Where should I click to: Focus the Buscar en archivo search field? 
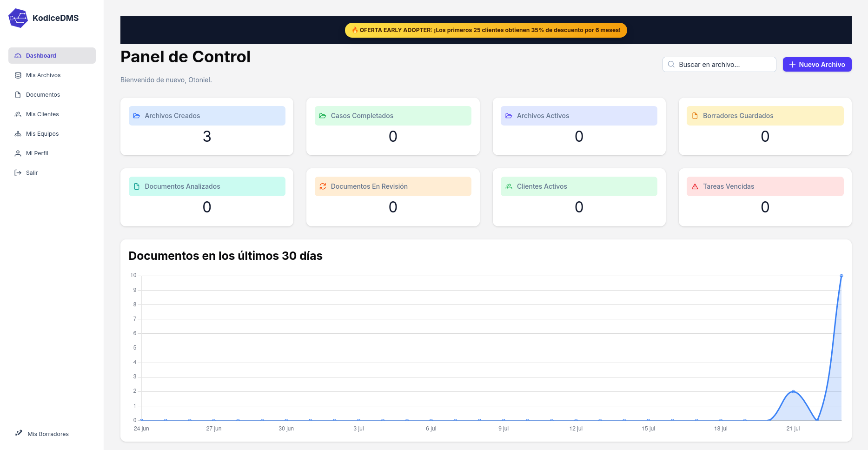click(x=719, y=65)
